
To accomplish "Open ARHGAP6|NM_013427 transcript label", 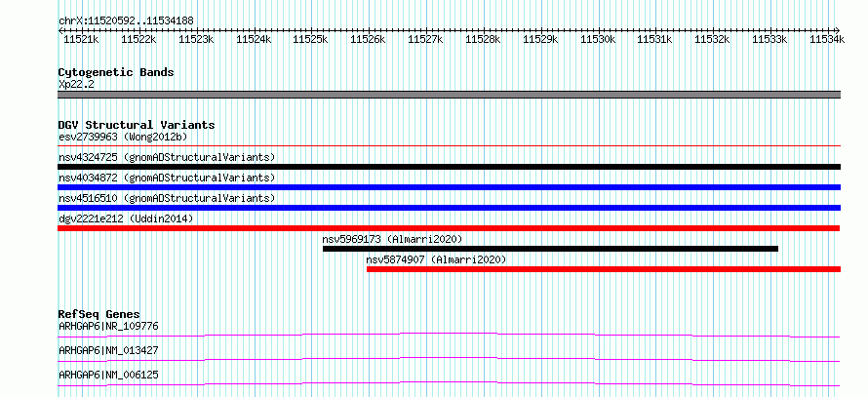I will [x=108, y=350].
